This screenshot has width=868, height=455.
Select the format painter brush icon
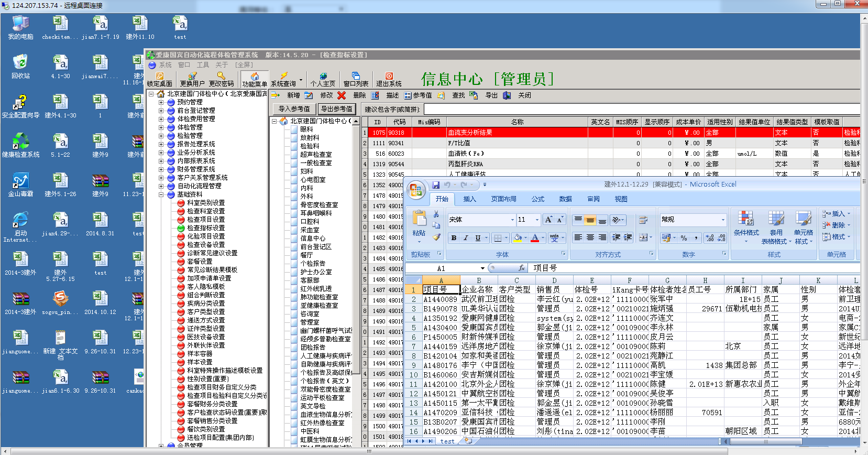point(436,237)
